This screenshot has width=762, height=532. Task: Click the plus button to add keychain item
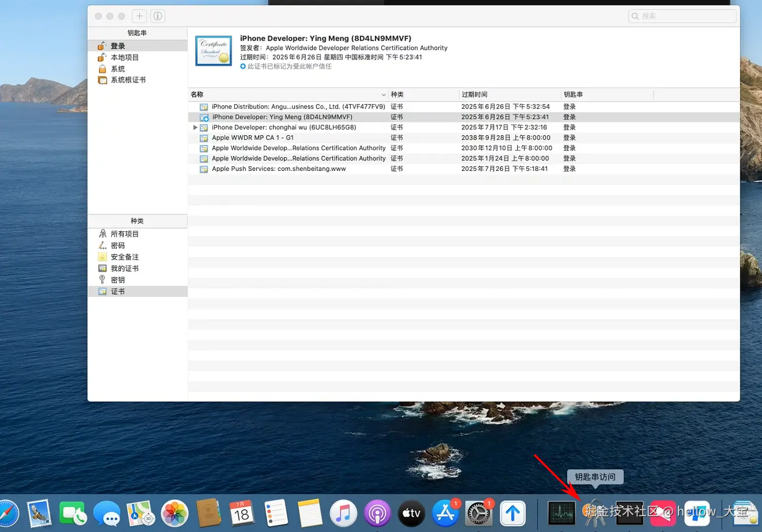(x=139, y=16)
